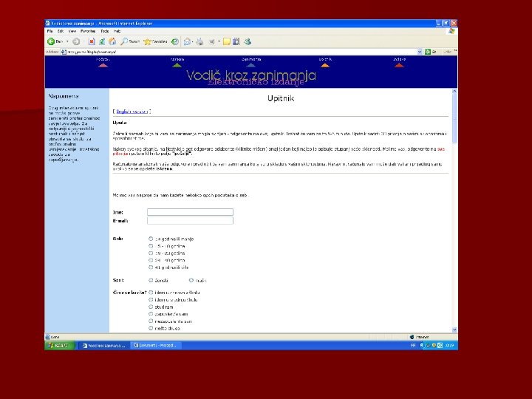The height and width of the screenshot is (399, 532).
Task: Click the page icon in address bar
Action: click(64, 52)
